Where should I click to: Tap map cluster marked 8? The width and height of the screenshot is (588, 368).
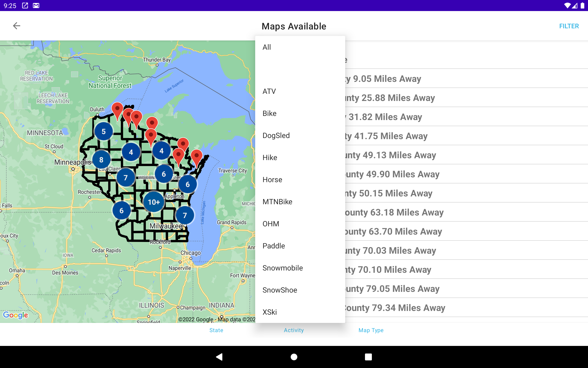coord(101,160)
